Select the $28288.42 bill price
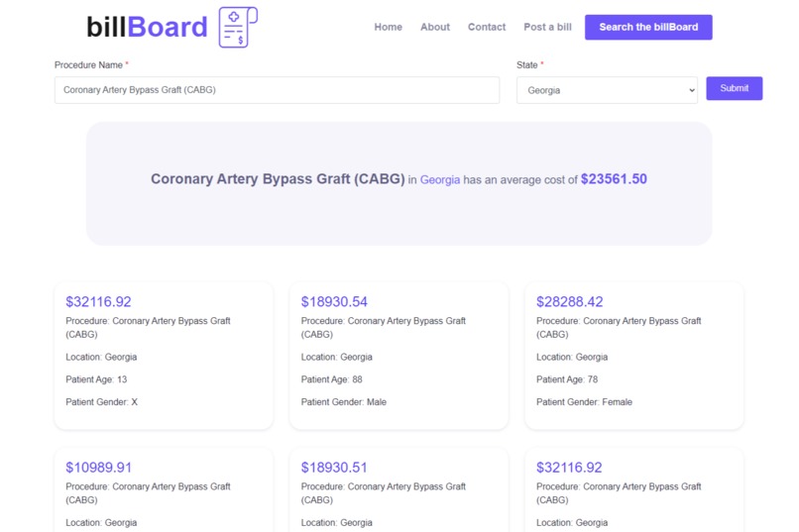The height and width of the screenshot is (532, 799). pyautogui.click(x=569, y=302)
